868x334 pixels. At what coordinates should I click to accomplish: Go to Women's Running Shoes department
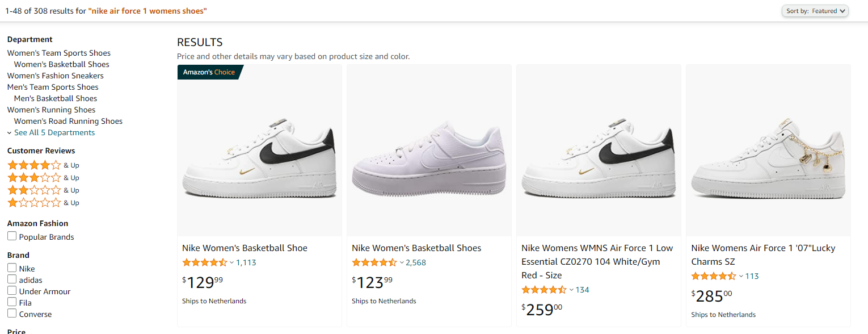(x=51, y=110)
